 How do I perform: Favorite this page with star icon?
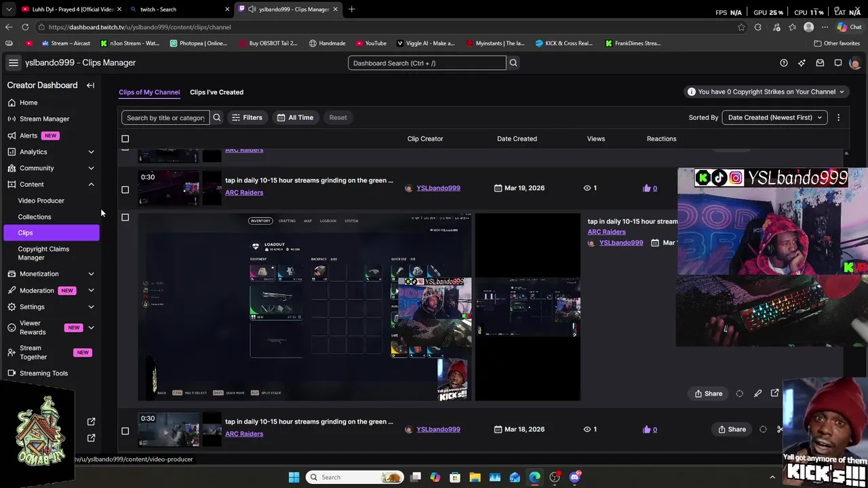point(741,27)
